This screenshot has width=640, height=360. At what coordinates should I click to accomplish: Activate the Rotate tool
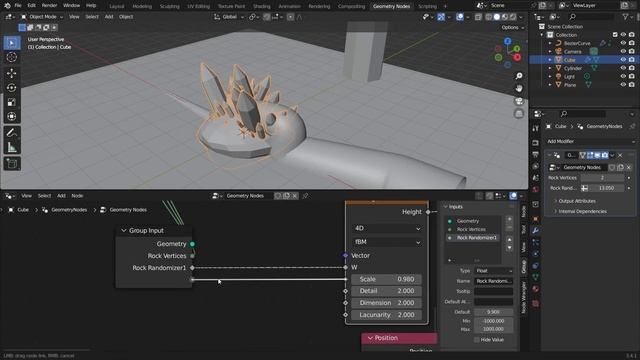coord(12,88)
